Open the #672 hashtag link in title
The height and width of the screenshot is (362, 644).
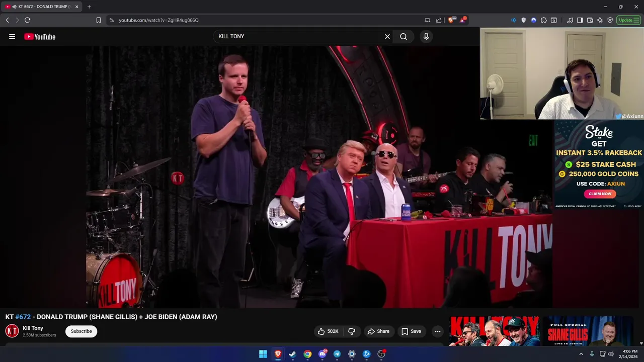point(23,317)
